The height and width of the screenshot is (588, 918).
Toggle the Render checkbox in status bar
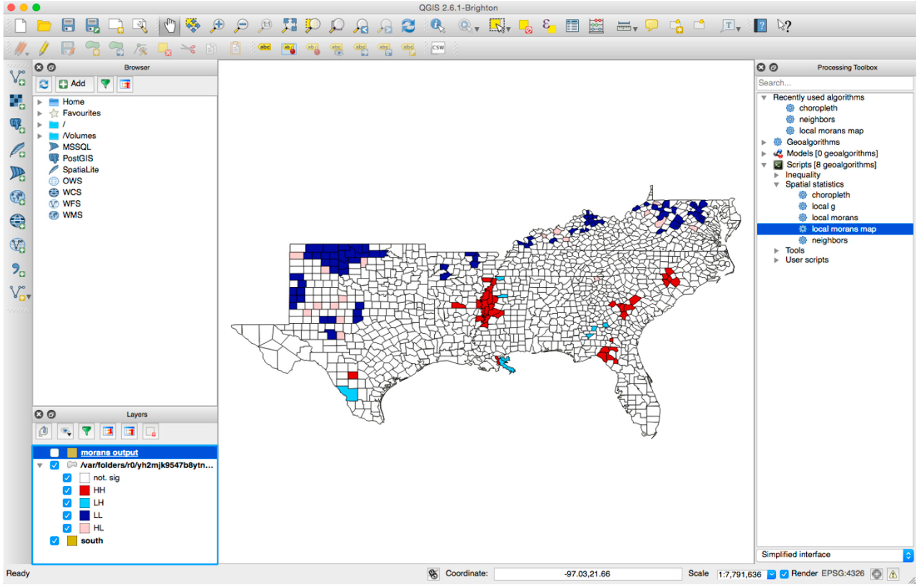click(x=784, y=574)
